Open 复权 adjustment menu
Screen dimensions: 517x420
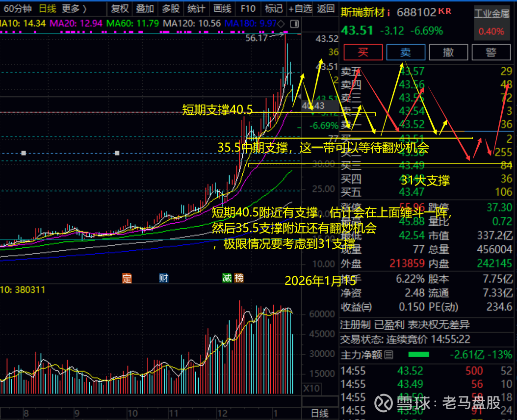119,8
